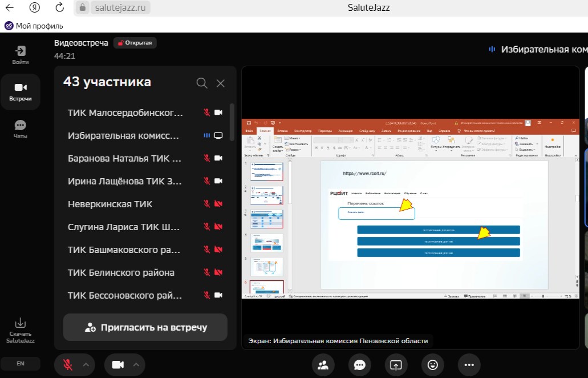This screenshot has width=588, height=378.
Task: Select slide 3 thumbnail in shared PowerPoint
Action: tap(267, 219)
